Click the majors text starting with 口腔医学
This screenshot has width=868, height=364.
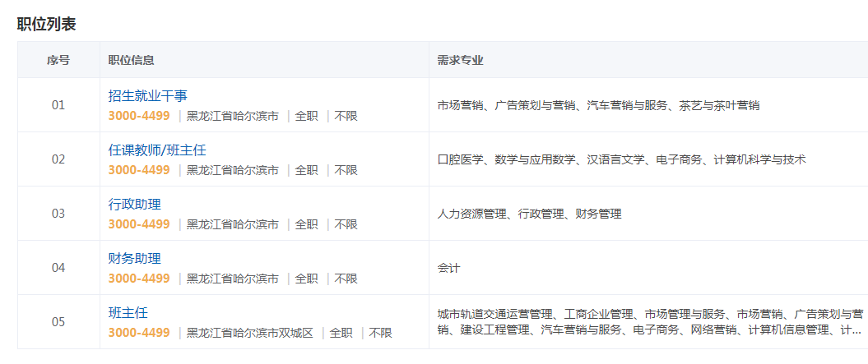pos(621,159)
